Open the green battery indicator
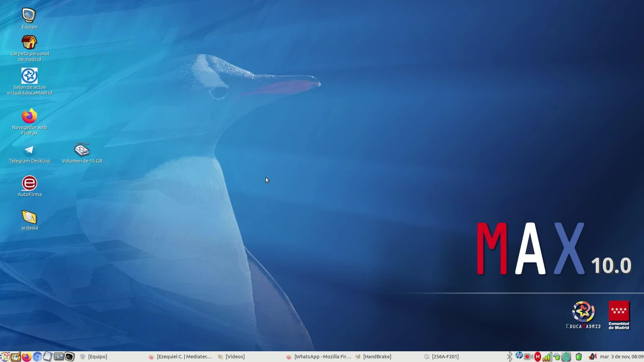644x362 pixels. click(x=579, y=357)
